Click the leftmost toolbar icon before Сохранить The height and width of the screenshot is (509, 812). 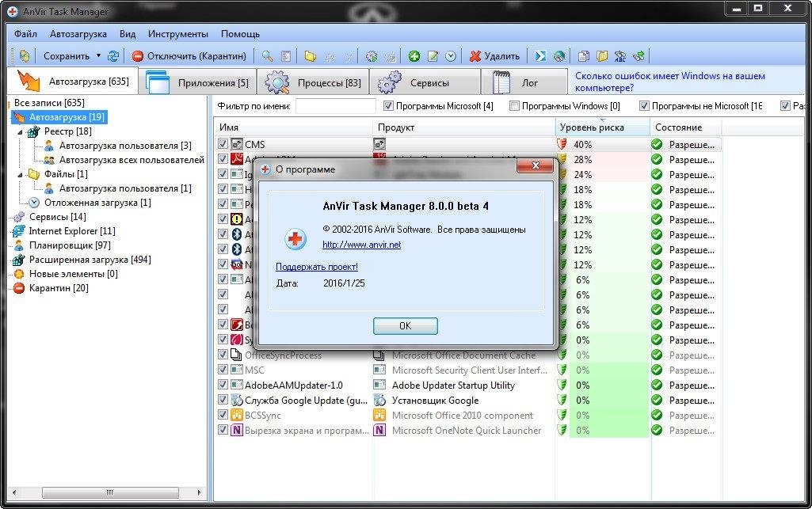[x=24, y=56]
